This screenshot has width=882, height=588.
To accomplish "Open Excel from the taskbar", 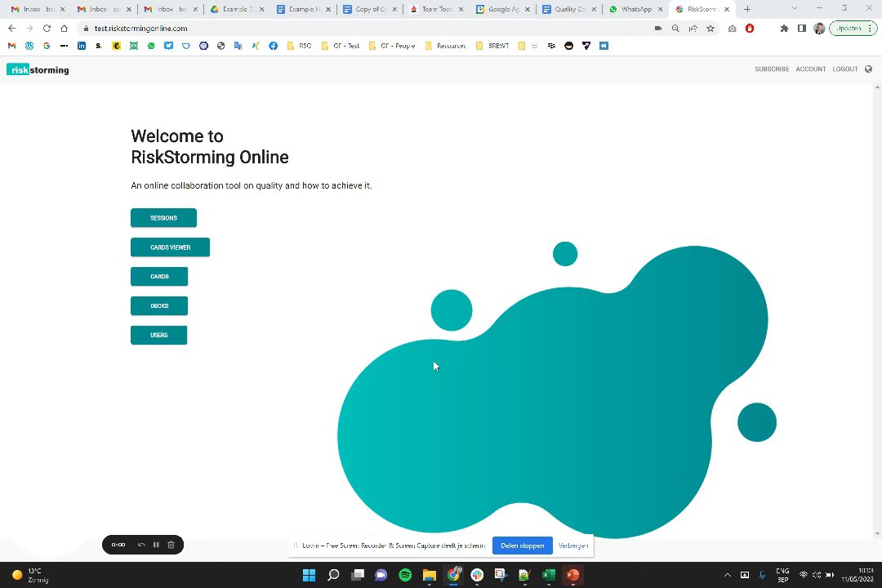I will click(x=549, y=575).
